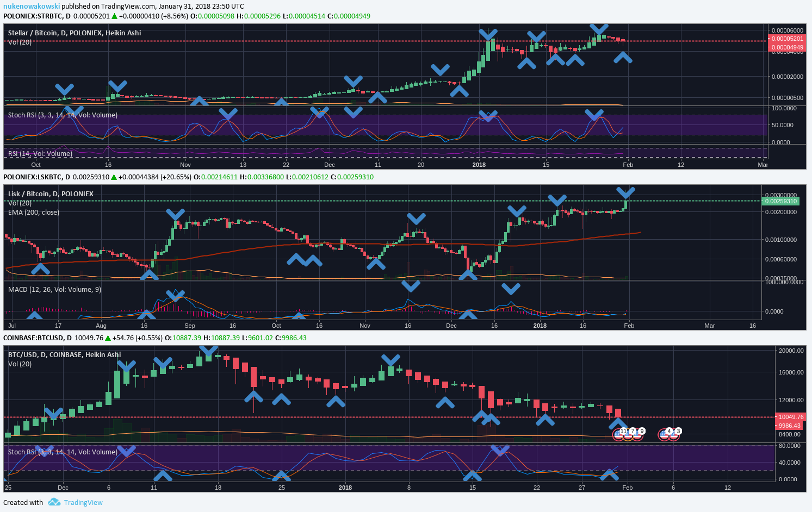Click the 0.00259310 Lisk price label
This screenshot has width=812, height=512.
coord(781,201)
